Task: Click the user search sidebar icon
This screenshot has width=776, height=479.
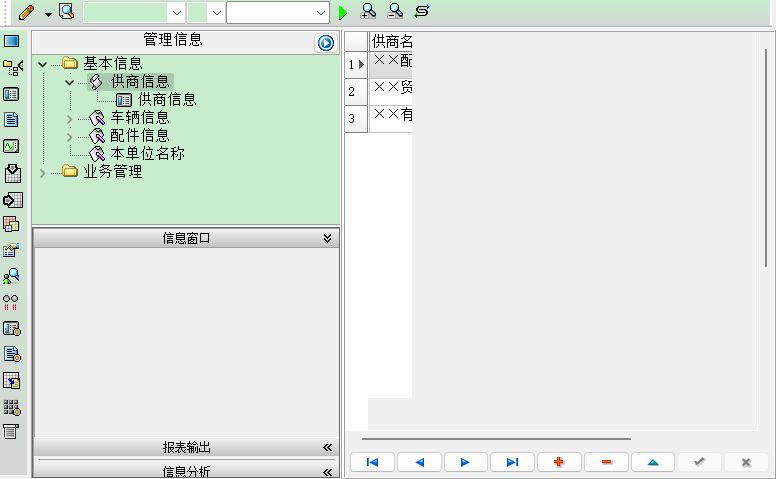Action: (x=11, y=276)
